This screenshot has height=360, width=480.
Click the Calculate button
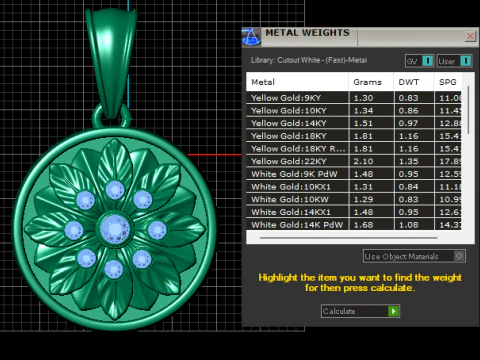tap(360, 311)
